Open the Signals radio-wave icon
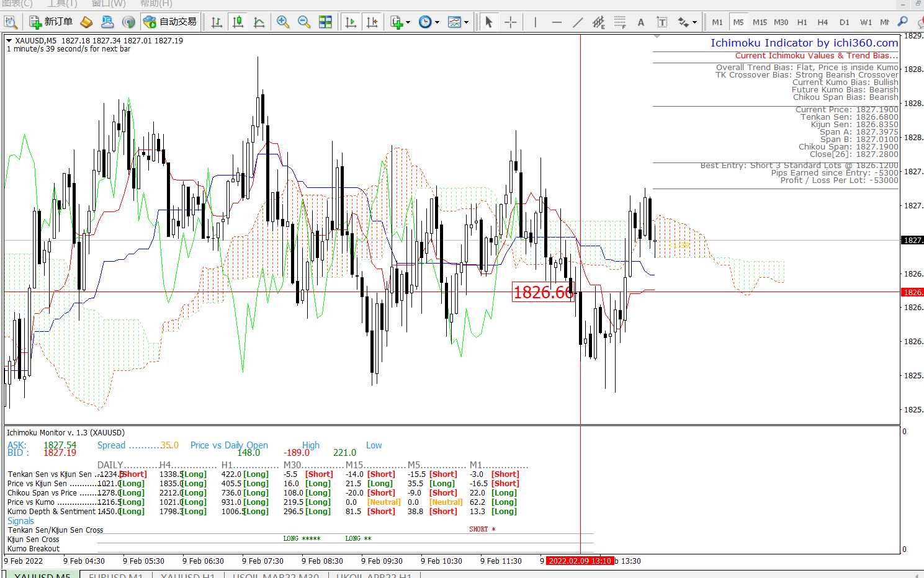Viewport: 924px width, 578px height. [x=128, y=22]
